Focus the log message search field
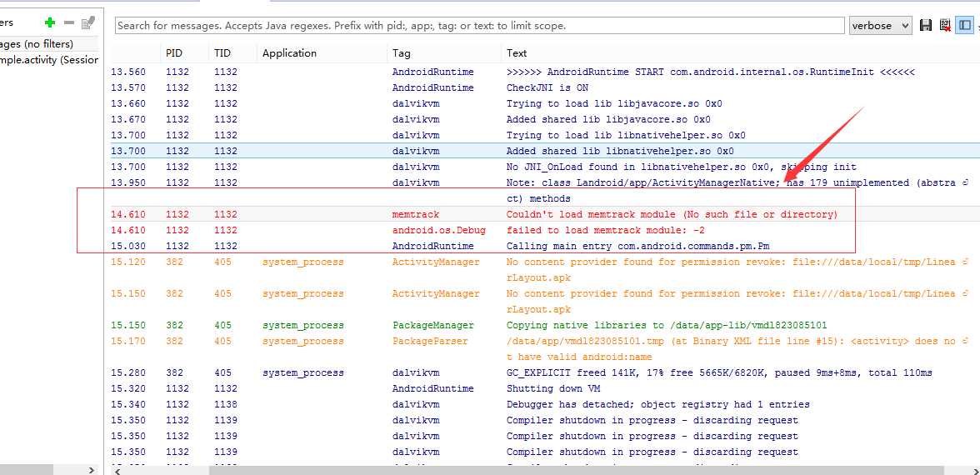980x475 pixels. (480, 26)
